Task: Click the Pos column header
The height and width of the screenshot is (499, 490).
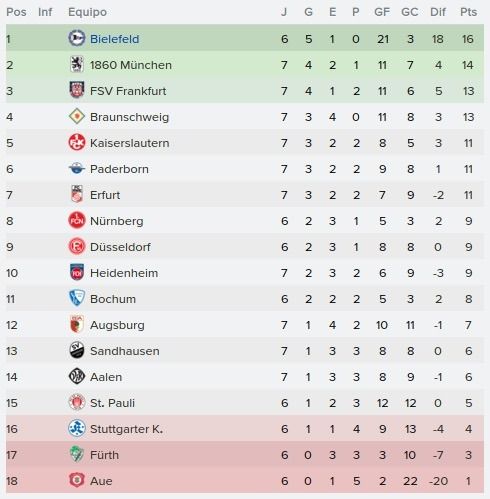Action: point(16,12)
